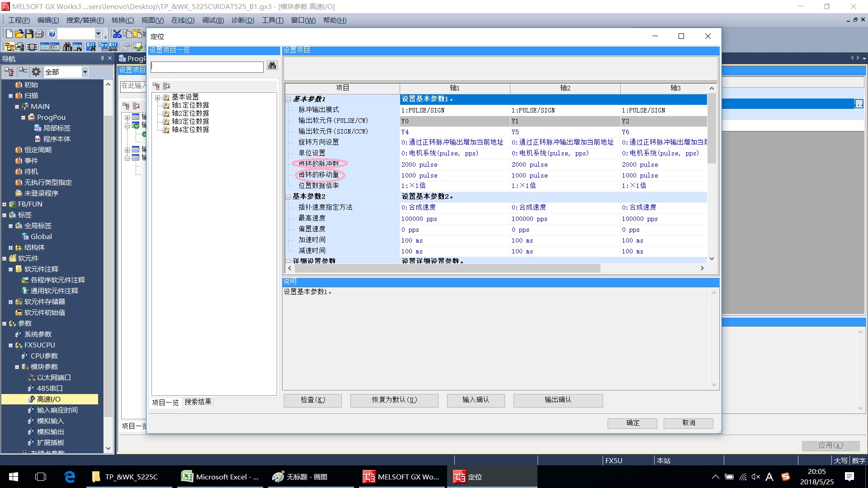Viewport: 868px width, 488px height.
Task: Click the 恢复为默认(U) button
Action: [x=394, y=400]
